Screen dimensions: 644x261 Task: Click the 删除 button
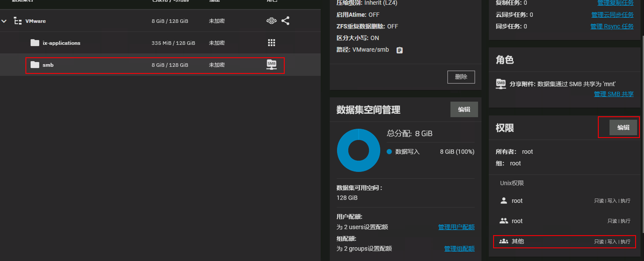click(461, 77)
